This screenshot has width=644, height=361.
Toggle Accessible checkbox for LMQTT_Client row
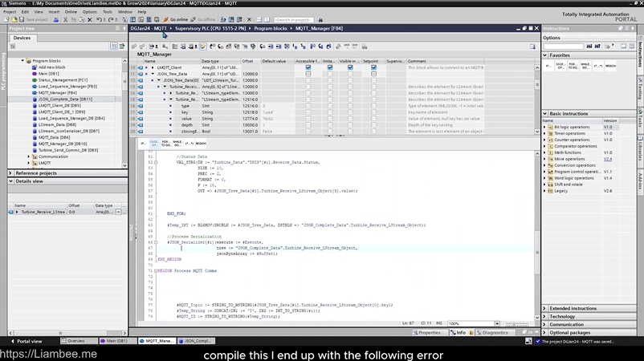(x=308, y=67)
